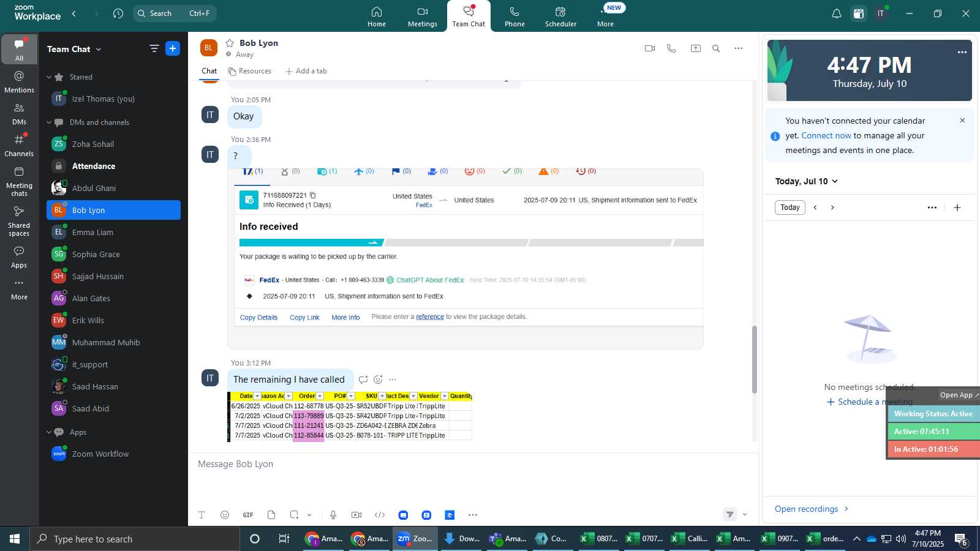Image resolution: width=980 pixels, height=551 pixels.
Task: Open Shared spaces in the sidebar
Action: [x=19, y=221]
